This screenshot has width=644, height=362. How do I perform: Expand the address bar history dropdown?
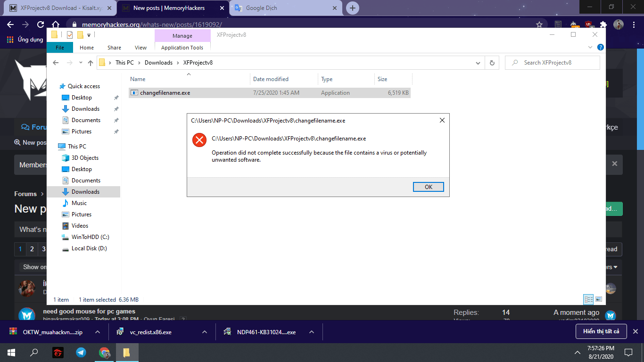pos(478,63)
